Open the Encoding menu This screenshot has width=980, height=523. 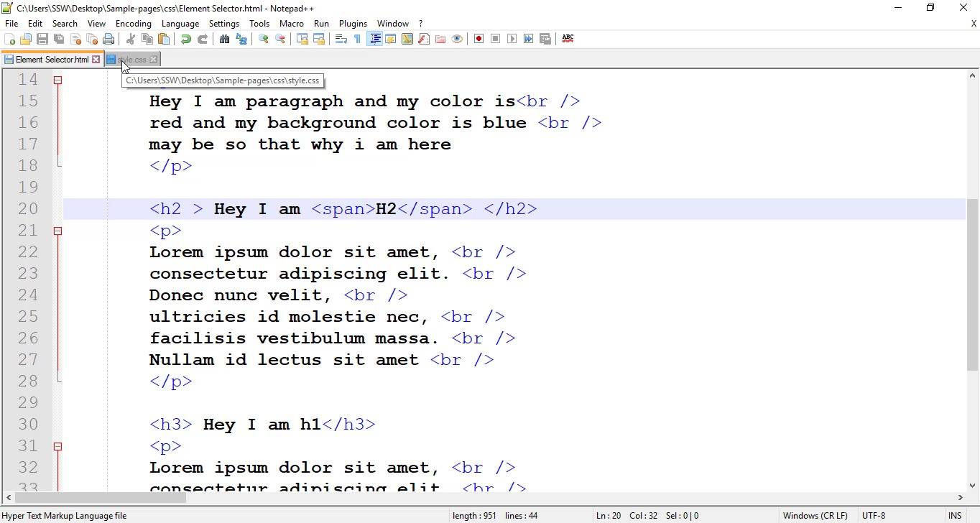click(x=133, y=23)
